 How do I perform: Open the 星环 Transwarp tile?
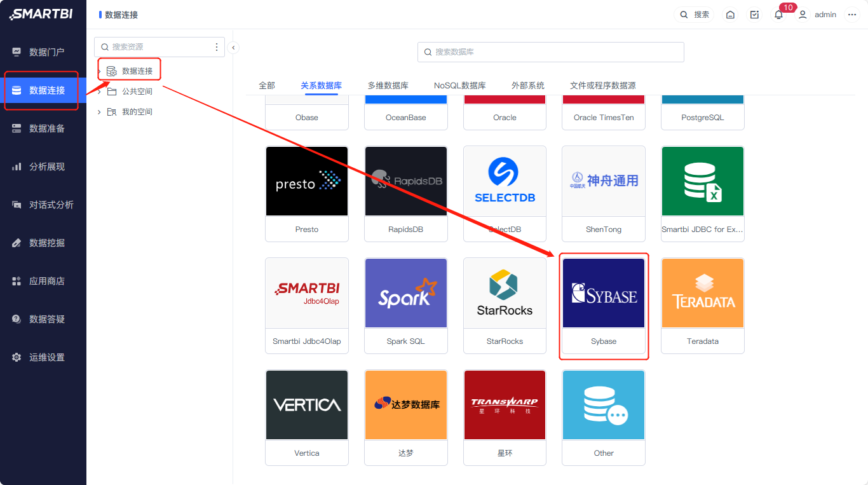pos(505,418)
